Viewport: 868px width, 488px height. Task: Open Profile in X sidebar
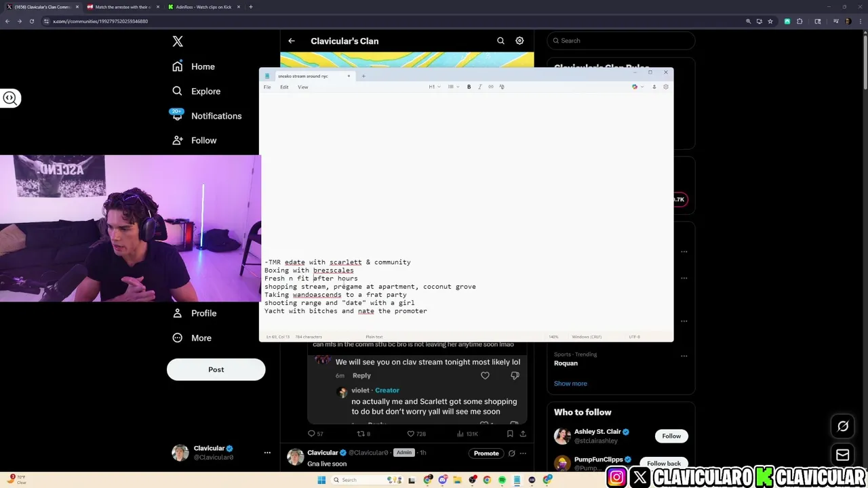[194, 313]
